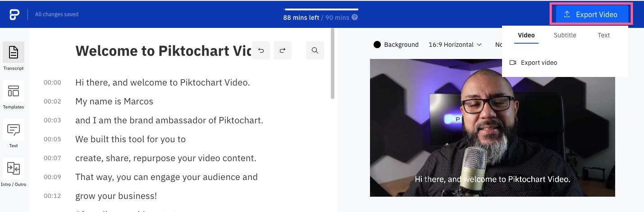Switch to the Text export tab

(x=604, y=35)
